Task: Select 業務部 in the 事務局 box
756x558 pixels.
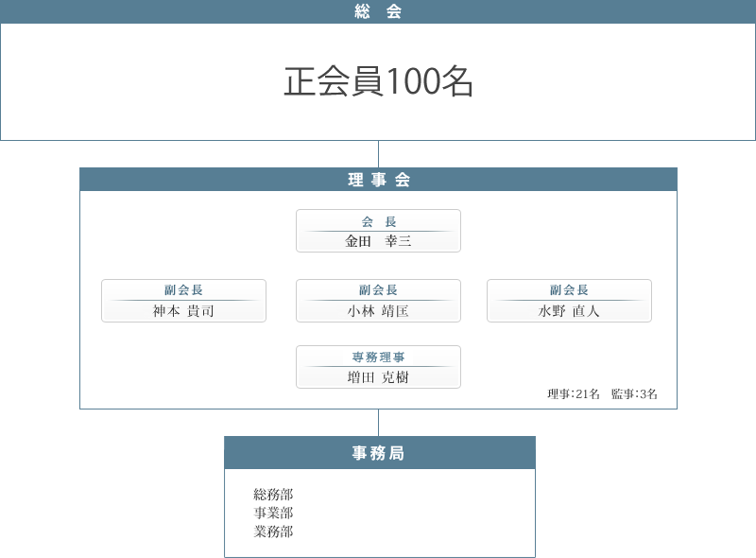Action: click(x=273, y=532)
